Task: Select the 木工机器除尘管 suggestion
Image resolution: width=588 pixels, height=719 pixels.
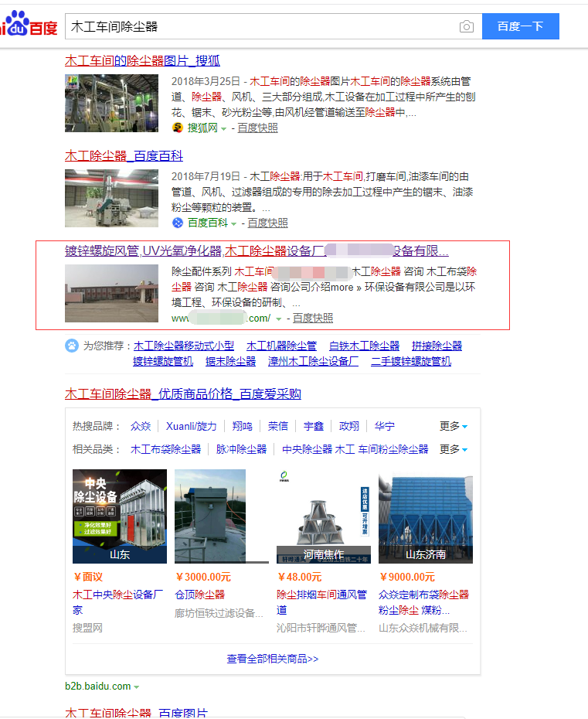Action: click(281, 346)
